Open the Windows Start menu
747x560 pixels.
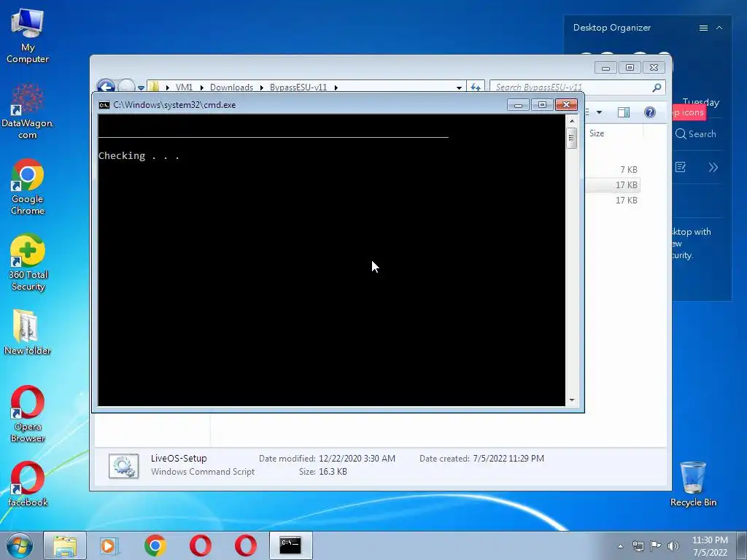[20, 545]
